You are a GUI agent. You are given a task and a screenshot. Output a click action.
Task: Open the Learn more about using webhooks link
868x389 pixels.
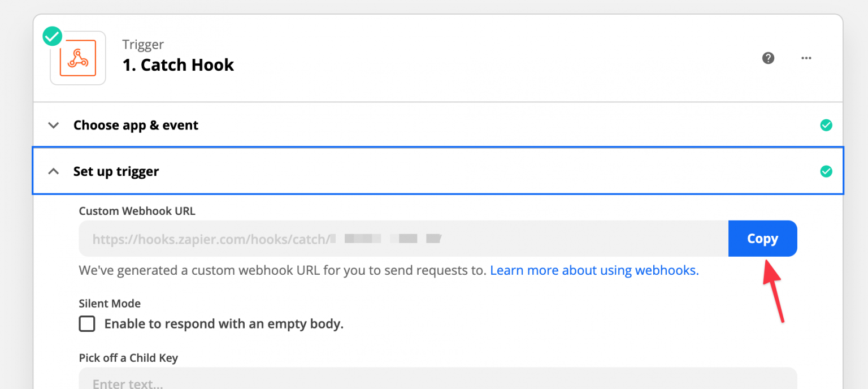click(594, 270)
